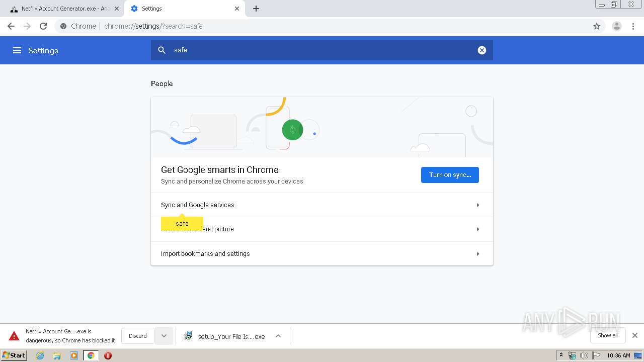Open Import bookmarks and settings

(x=322, y=253)
